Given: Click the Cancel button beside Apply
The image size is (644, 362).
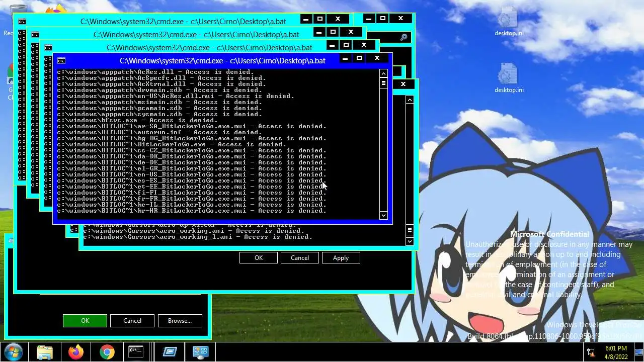Looking at the screenshot, I should [300, 257].
